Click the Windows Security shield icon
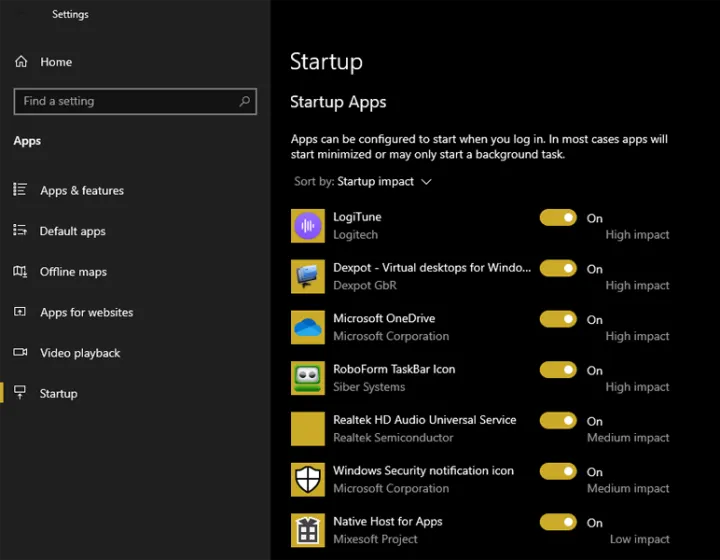Image resolution: width=720 pixels, height=560 pixels. (x=308, y=480)
